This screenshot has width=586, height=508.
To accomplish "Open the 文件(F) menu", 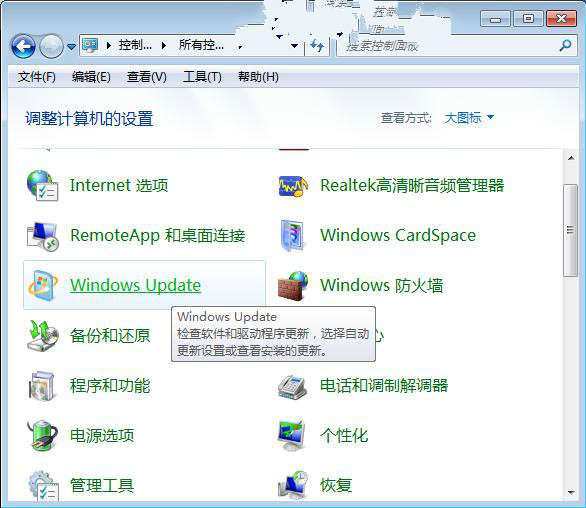I will point(37,77).
